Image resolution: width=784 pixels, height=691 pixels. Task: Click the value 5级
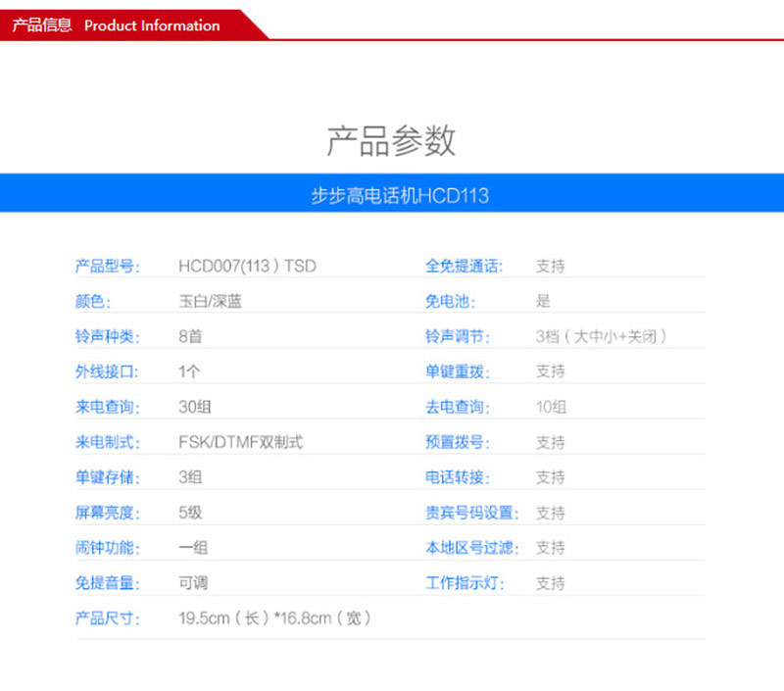click(190, 513)
